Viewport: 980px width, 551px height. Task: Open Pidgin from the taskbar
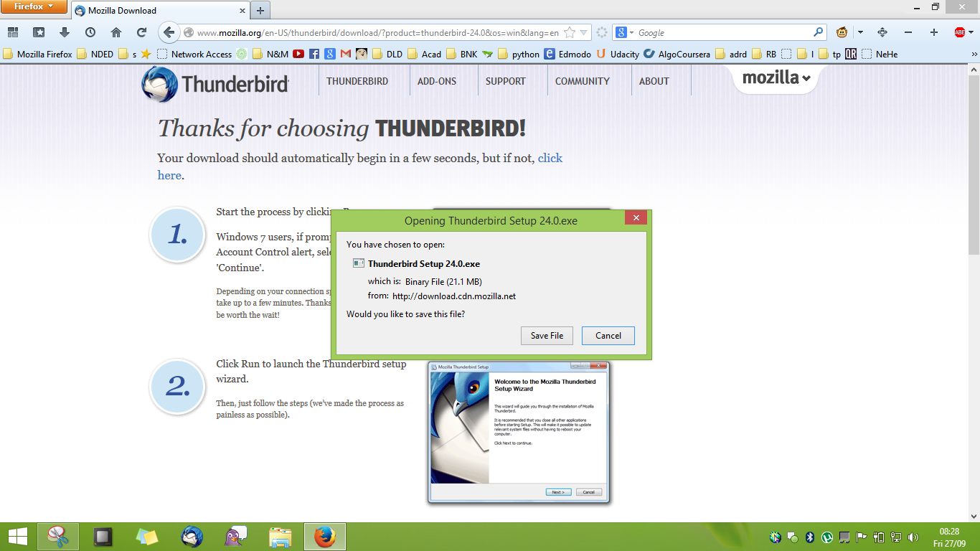tap(236, 537)
